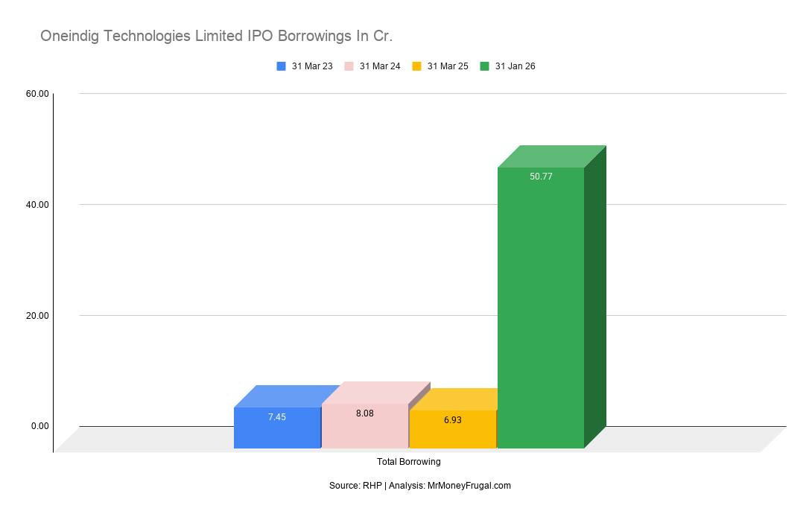Click the yellow bar labeled 6.93
The image size is (812, 517).
(453, 429)
